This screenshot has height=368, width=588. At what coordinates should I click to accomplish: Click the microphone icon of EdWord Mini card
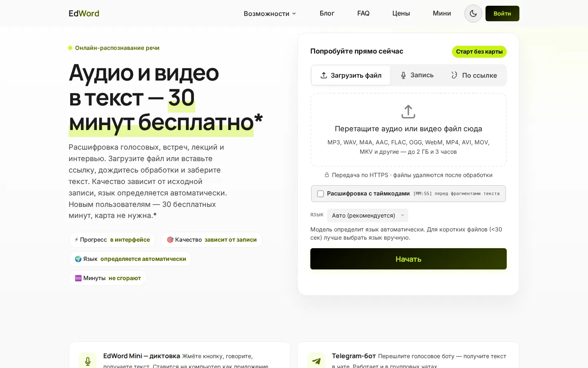point(88,361)
